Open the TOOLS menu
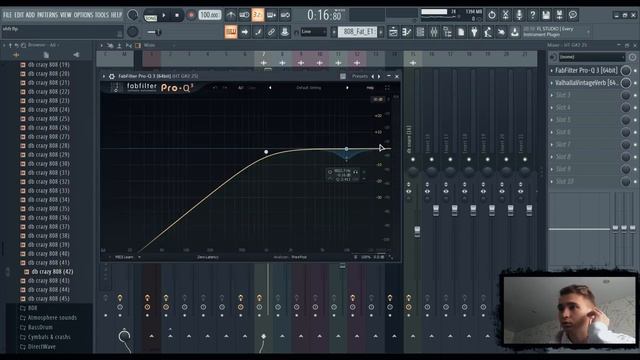 102,15
